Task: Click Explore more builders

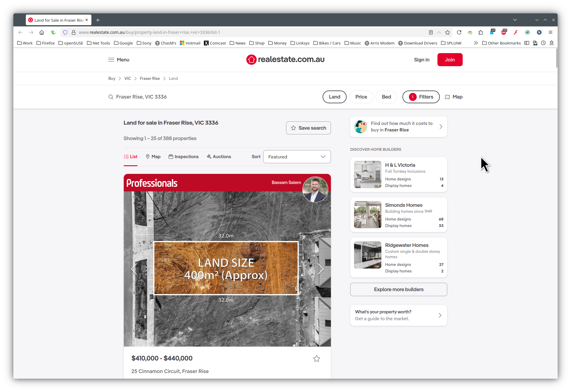Action: click(x=399, y=289)
